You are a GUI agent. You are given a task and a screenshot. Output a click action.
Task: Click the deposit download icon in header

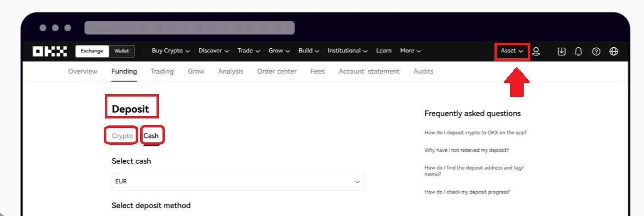point(562,51)
